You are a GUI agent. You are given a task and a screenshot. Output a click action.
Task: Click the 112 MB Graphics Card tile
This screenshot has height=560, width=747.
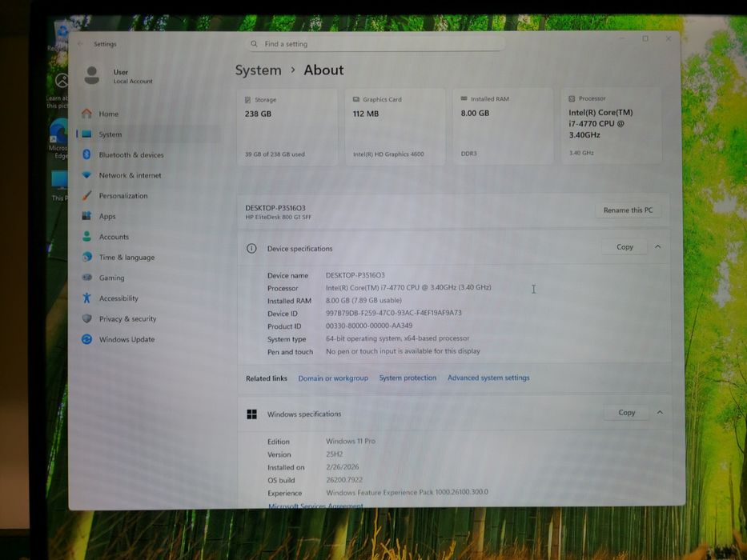click(395, 126)
